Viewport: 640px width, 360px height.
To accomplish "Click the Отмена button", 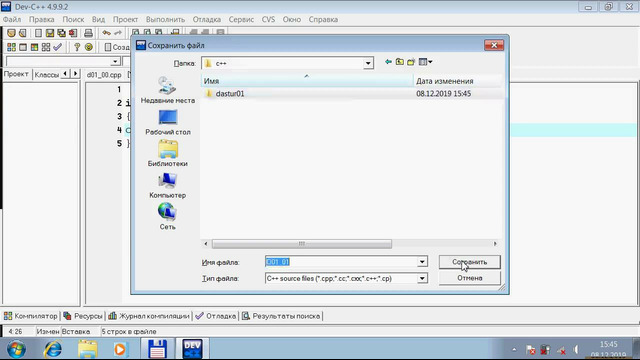I will 469,278.
